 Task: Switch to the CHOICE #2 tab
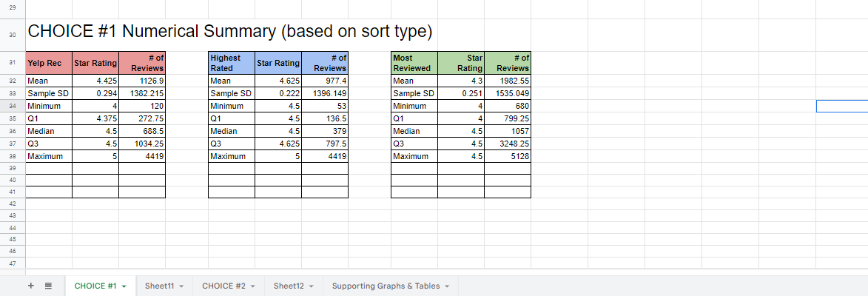click(x=223, y=286)
